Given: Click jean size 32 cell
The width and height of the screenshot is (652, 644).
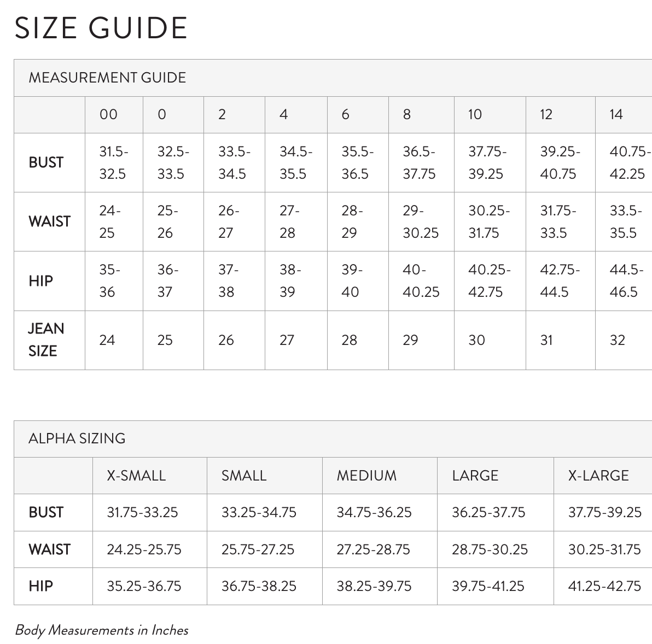Looking at the screenshot, I should tap(624, 340).
